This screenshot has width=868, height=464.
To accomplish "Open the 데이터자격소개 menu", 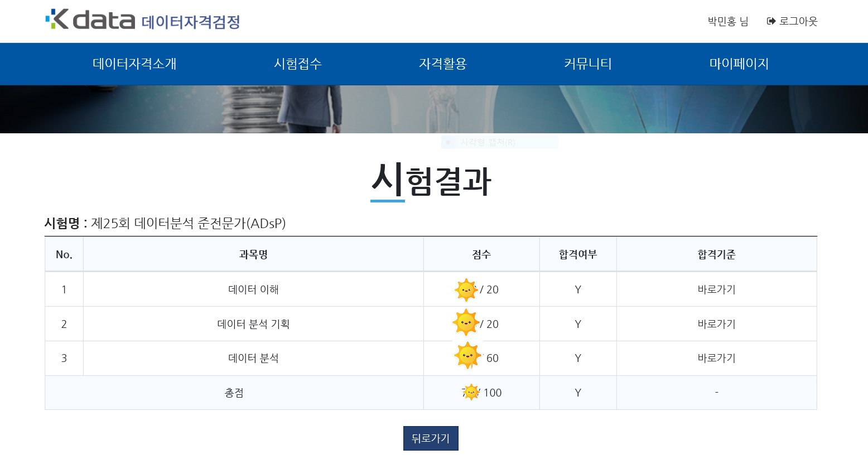I will (x=134, y=64).
